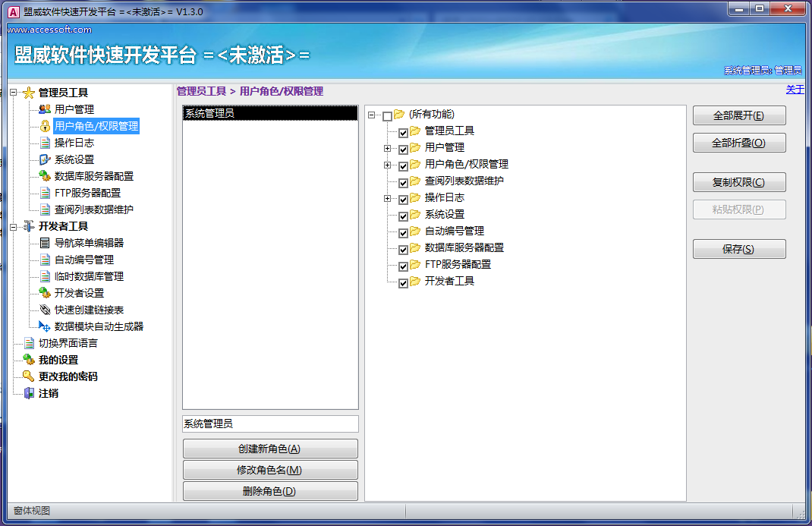
Task: Click the role name input field
Action: click(270, 424)
